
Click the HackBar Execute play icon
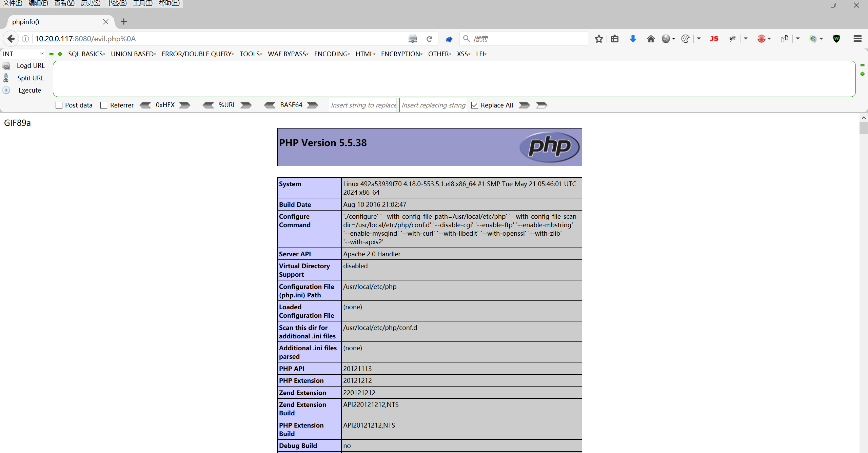click(6, 90)
